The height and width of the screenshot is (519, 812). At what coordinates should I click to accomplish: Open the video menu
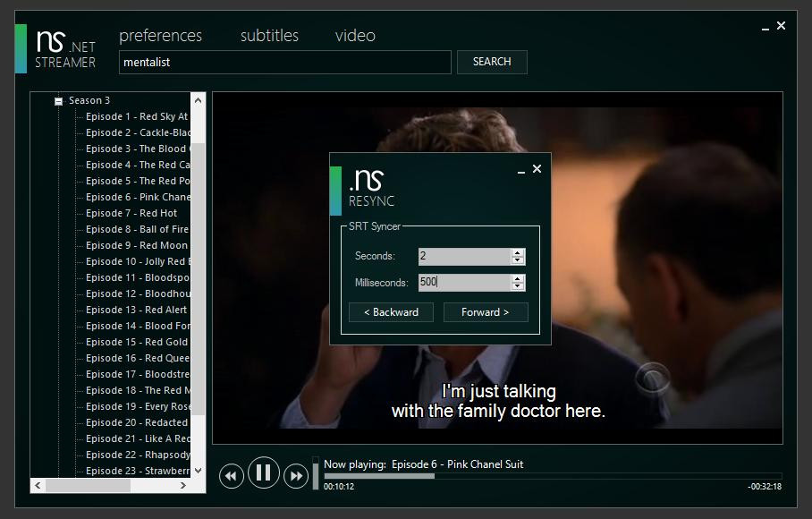point(355,35)
